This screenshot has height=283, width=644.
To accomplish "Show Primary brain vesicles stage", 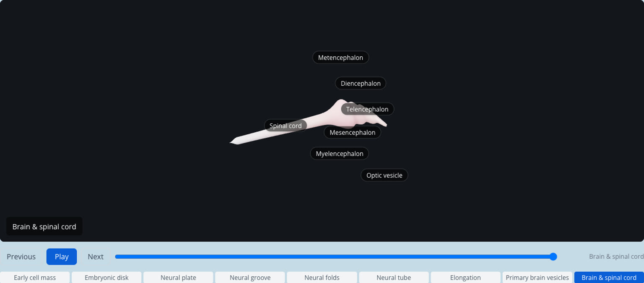I will (x=537, y=278).
